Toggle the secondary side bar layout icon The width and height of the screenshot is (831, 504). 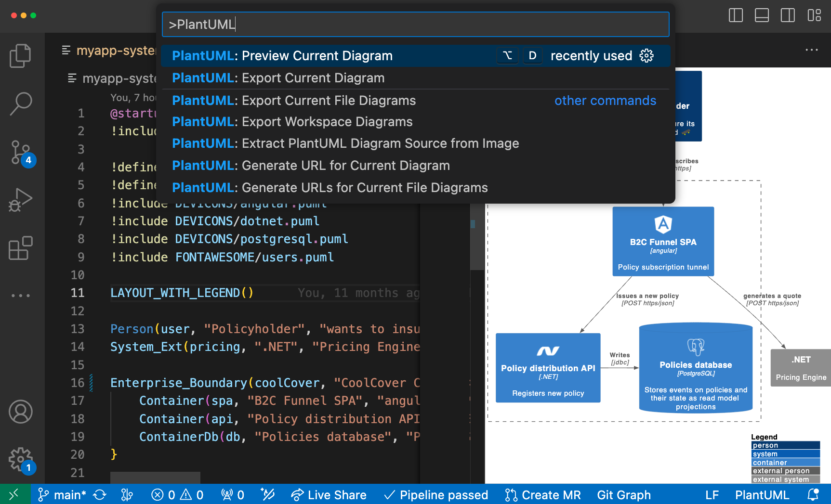click(788, 15)
